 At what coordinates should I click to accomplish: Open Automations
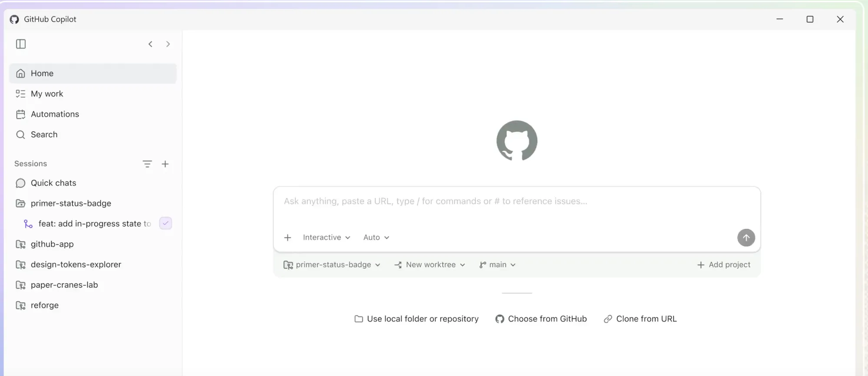93,114
